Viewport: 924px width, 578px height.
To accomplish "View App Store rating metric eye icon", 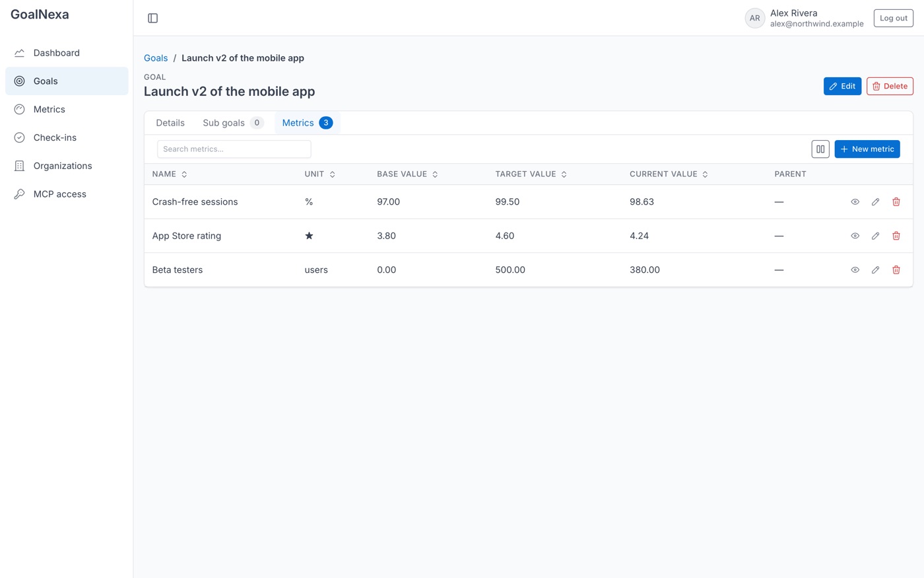I will coord(855,236).
